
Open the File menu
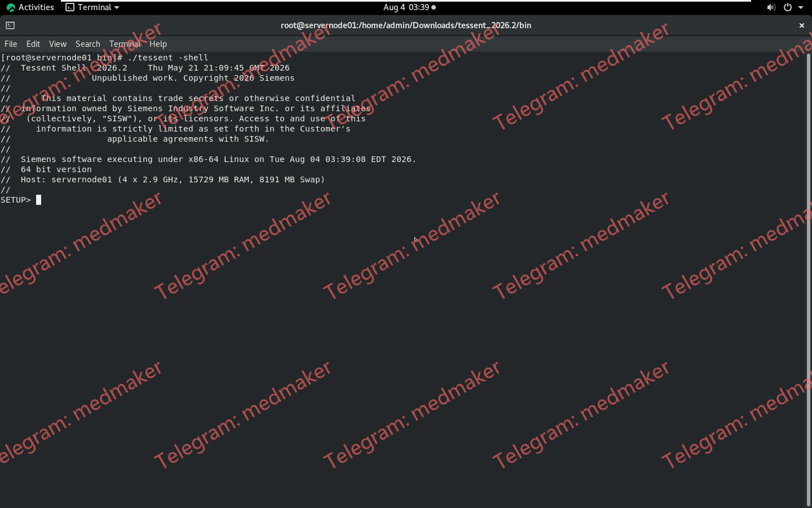(x=11, y=44)
